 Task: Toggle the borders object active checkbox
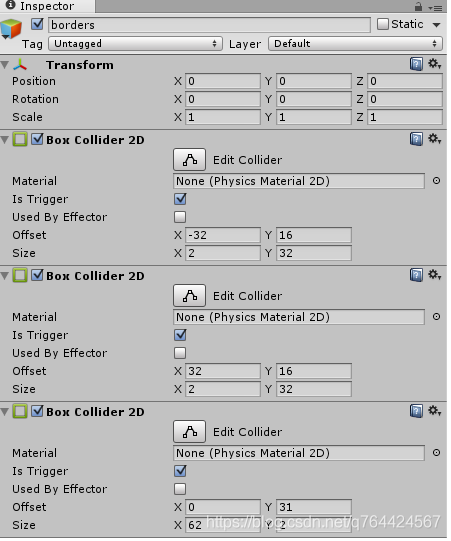(x=37, y=24)
